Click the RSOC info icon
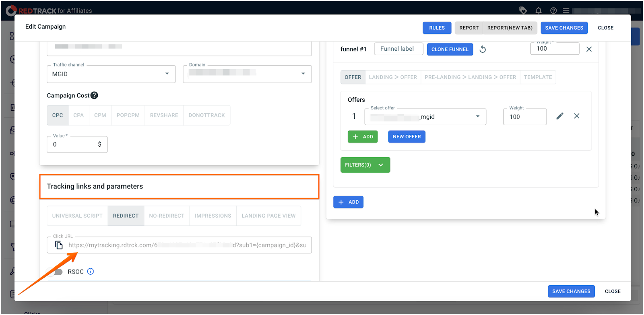 (x=91, y=272)
